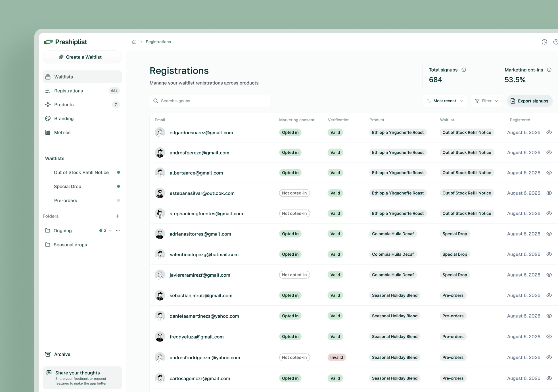This screenshot has height=392, width=558.
Task: Click Colombia Huila Decaf tag for adrianasltorres row
Action: [393, 234]
